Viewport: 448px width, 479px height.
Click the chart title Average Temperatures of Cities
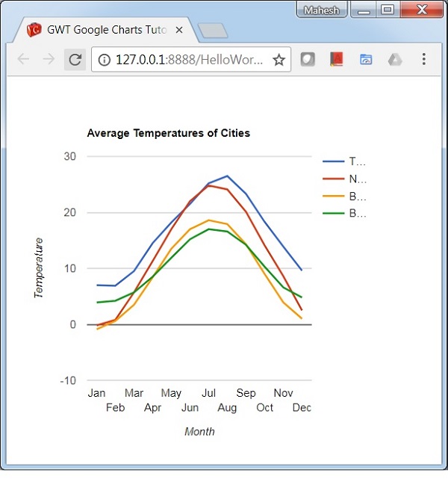click(168, 134)
